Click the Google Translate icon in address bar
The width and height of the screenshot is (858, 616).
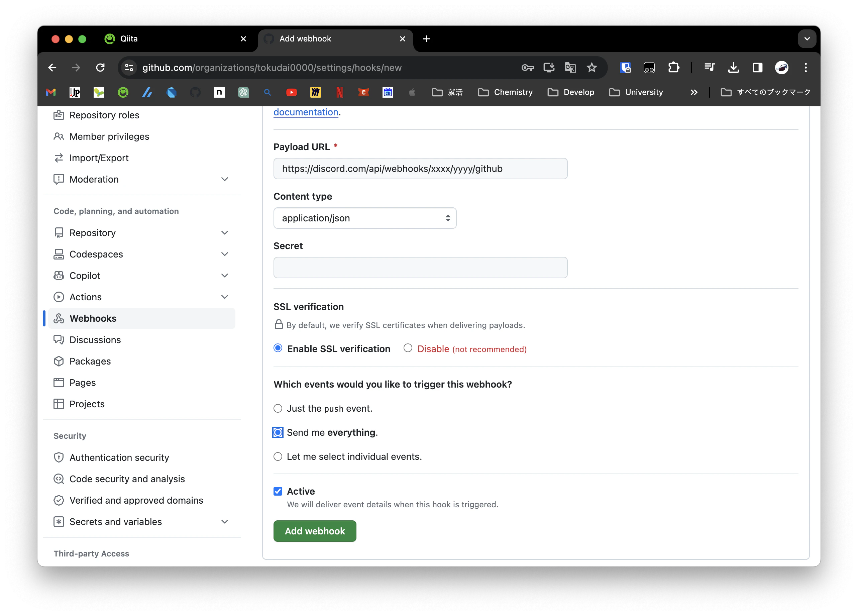coord(570,68)
